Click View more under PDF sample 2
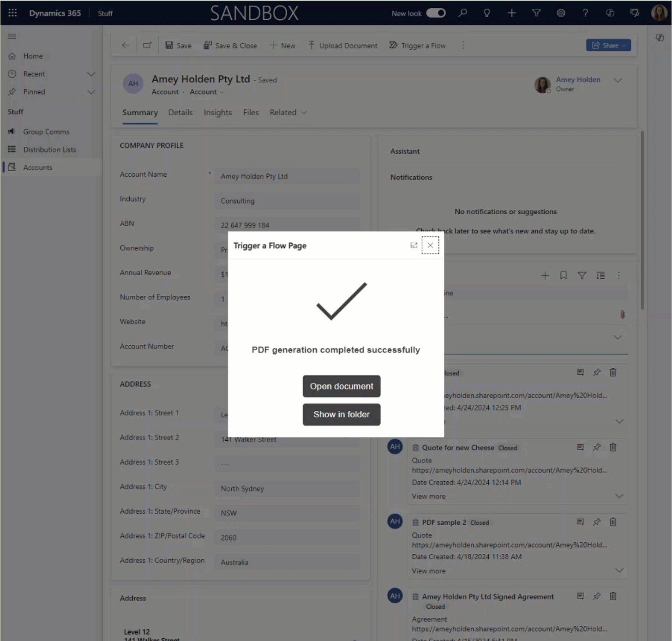Image resolution: width=672 pixels, height=641 pixels. (x=429, y=571)
